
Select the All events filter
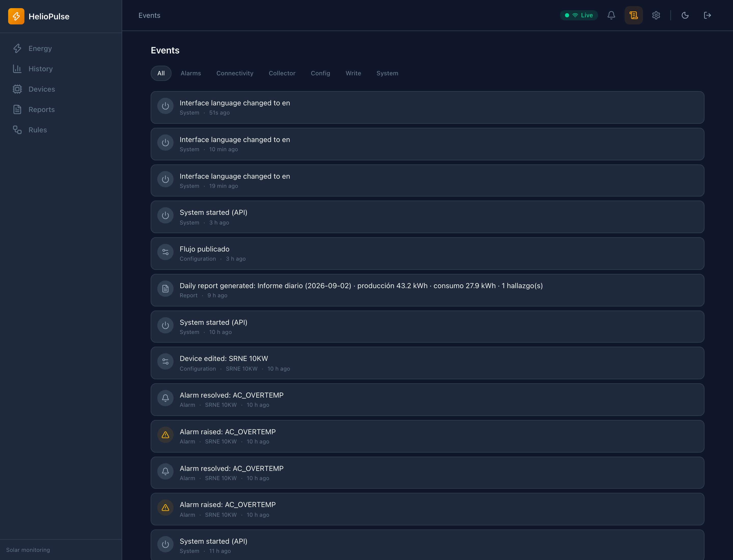pos(161,73)
